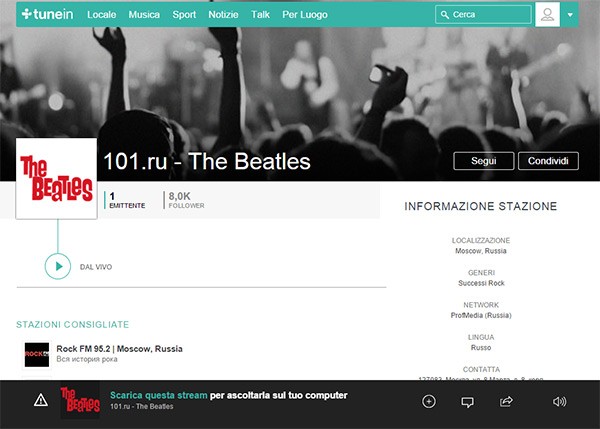
Task: Click the add-to-favorites plus icon
Action: pyautogui.click(x=429, y=401)
